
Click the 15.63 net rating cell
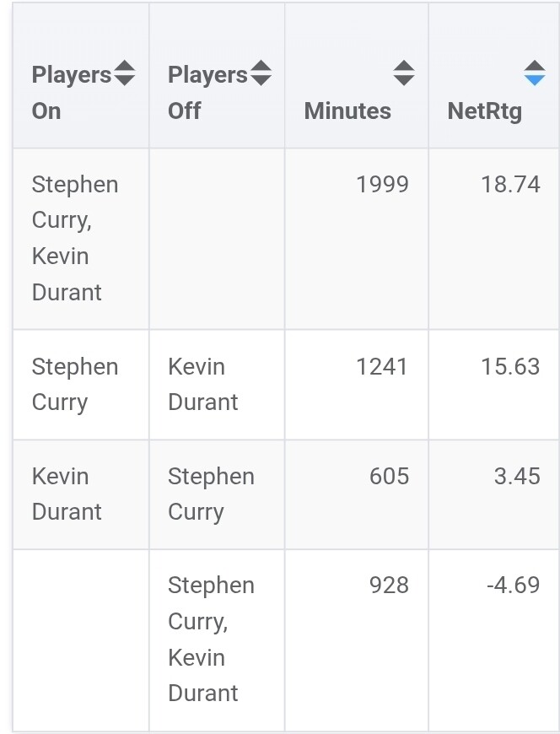(x=510, y=367)
